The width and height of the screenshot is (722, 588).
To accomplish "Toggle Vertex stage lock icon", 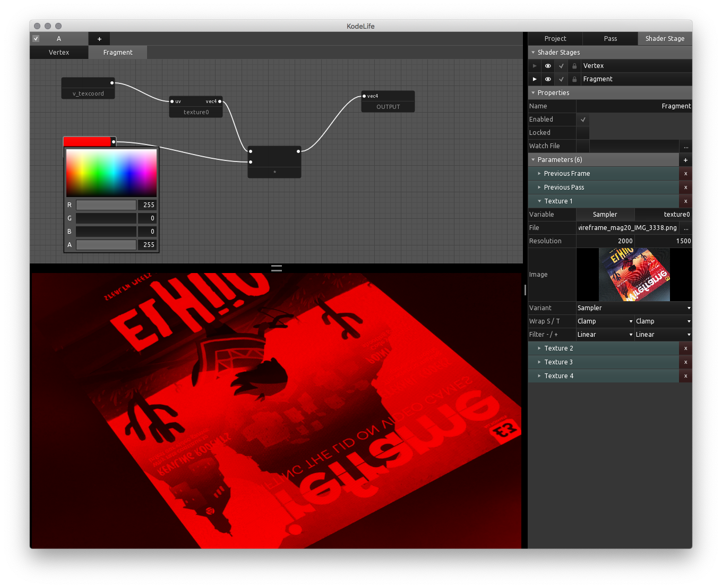I will 574,66.
